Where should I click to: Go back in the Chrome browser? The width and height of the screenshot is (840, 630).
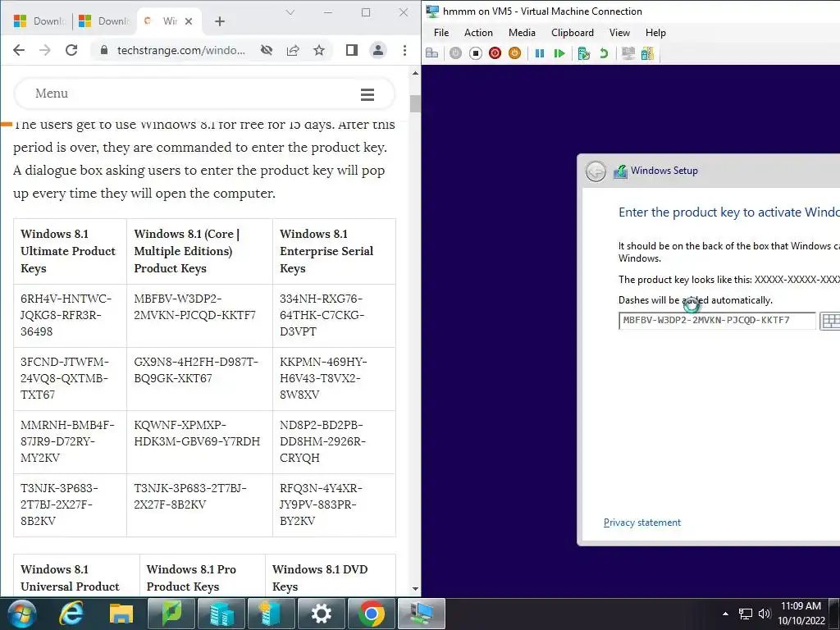coord(19,50)
